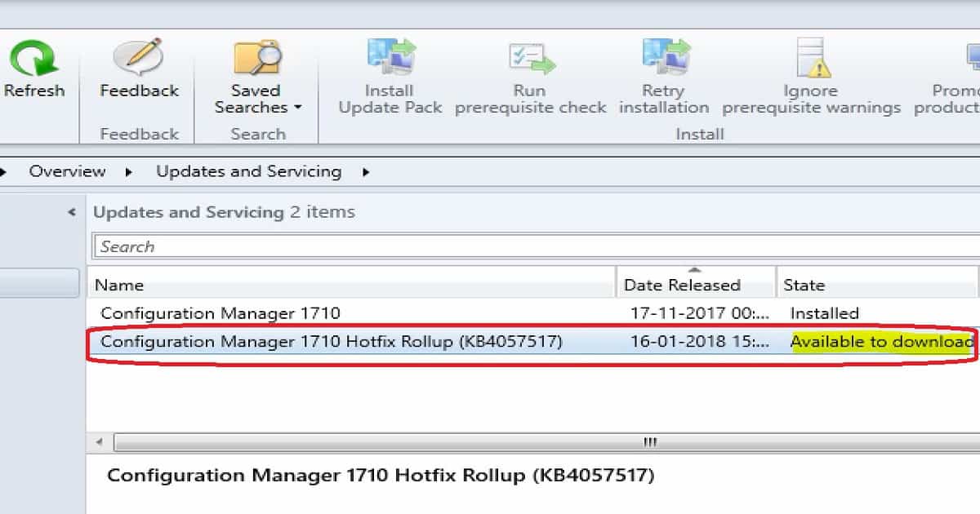The width and height of the screenshot is (980, 514).
Task: Click the green Refresh icon
Action: (33, 59)
